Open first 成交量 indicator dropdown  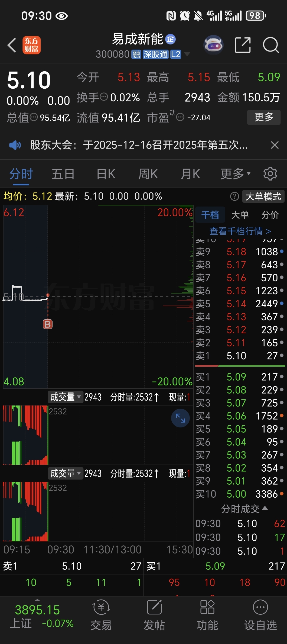pyautogui.click(x=66, y=397)
